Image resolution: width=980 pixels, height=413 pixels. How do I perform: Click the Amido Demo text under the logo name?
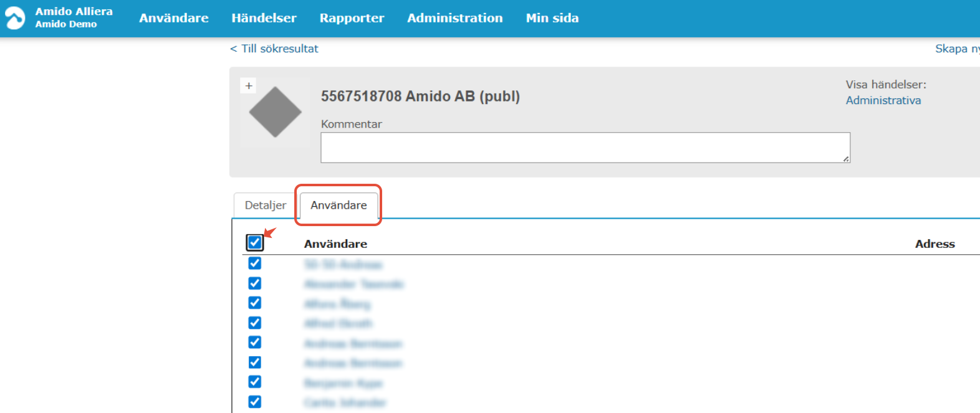tap(66, 24)
